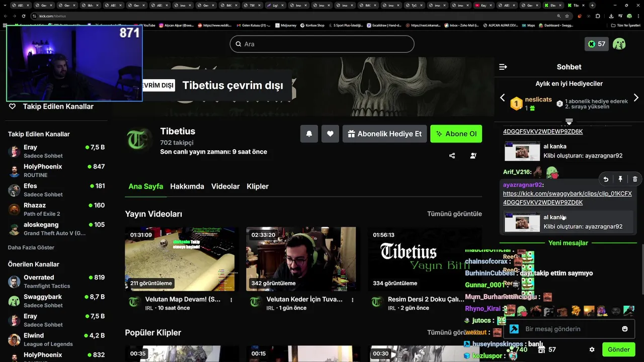
Task: Click the neslicats username in top gifters
Action: coord(538,100)
